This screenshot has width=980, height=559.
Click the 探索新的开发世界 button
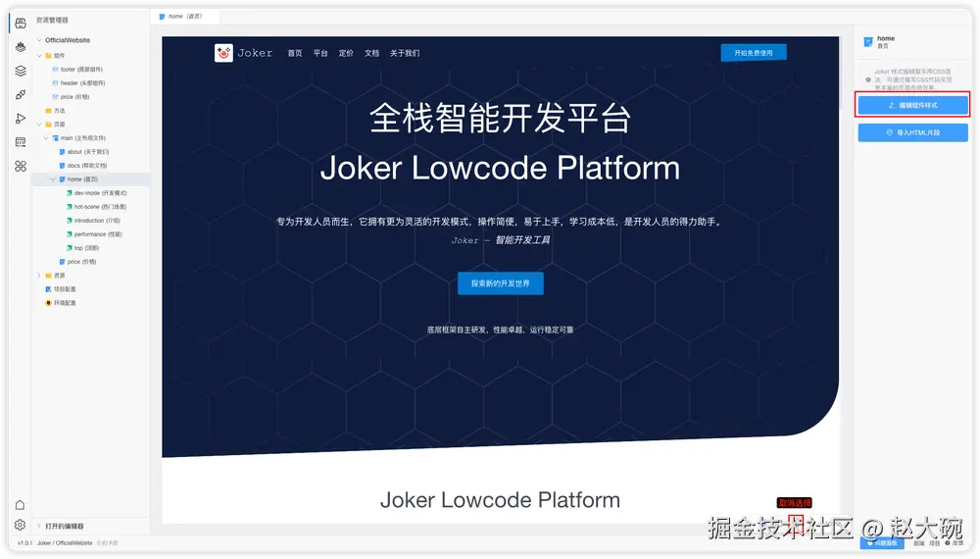click(x=501, y=283)
